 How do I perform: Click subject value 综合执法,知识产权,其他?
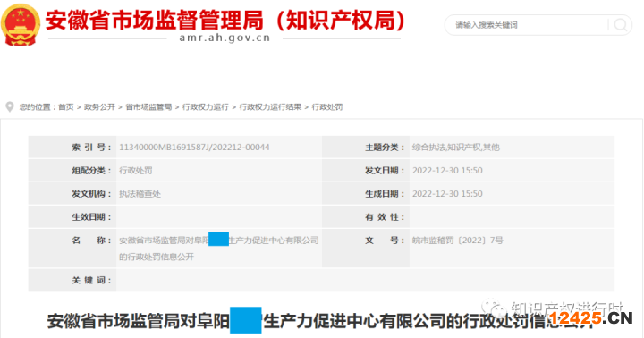coord(456,148)
